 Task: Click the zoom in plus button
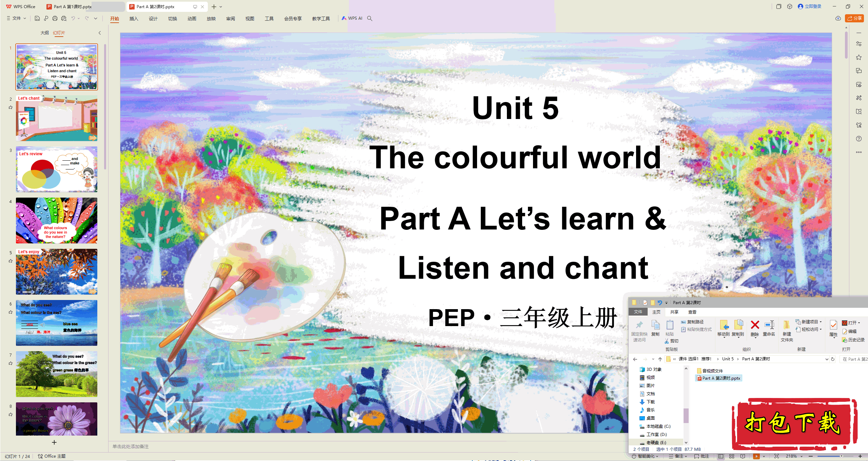click(x=860, y=456)
